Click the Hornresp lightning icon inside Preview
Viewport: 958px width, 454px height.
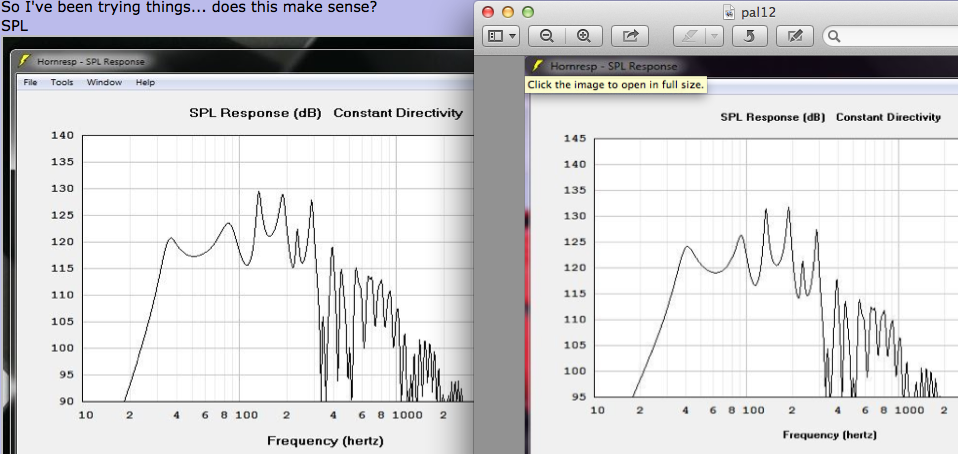pyautogui.click(x=538, y=66)
